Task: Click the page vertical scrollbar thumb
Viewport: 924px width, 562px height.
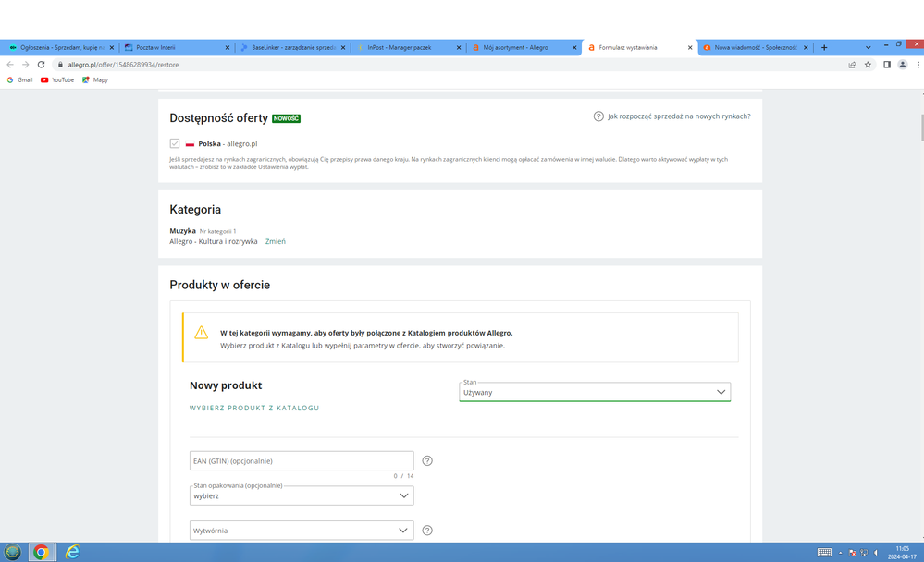Action: click(x=921, y=128)
